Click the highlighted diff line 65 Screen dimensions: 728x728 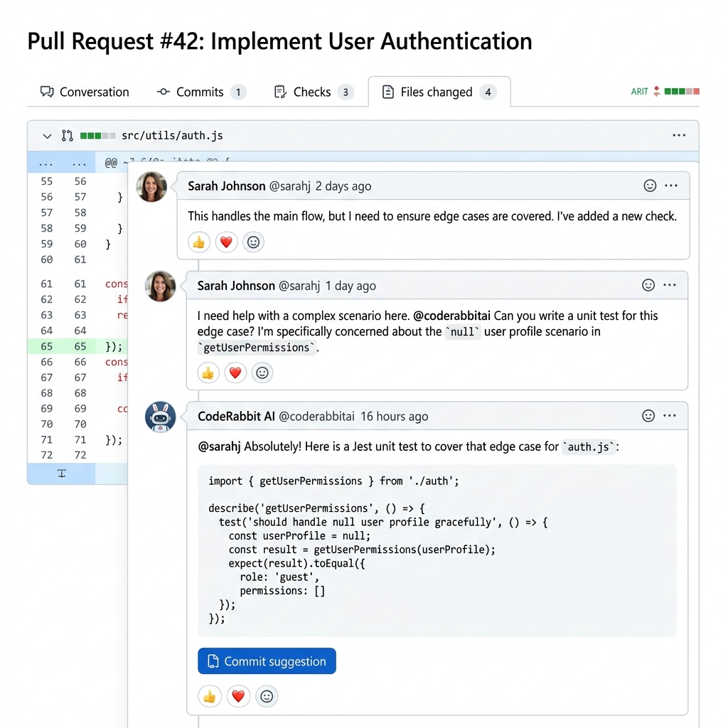coord(77,346)
